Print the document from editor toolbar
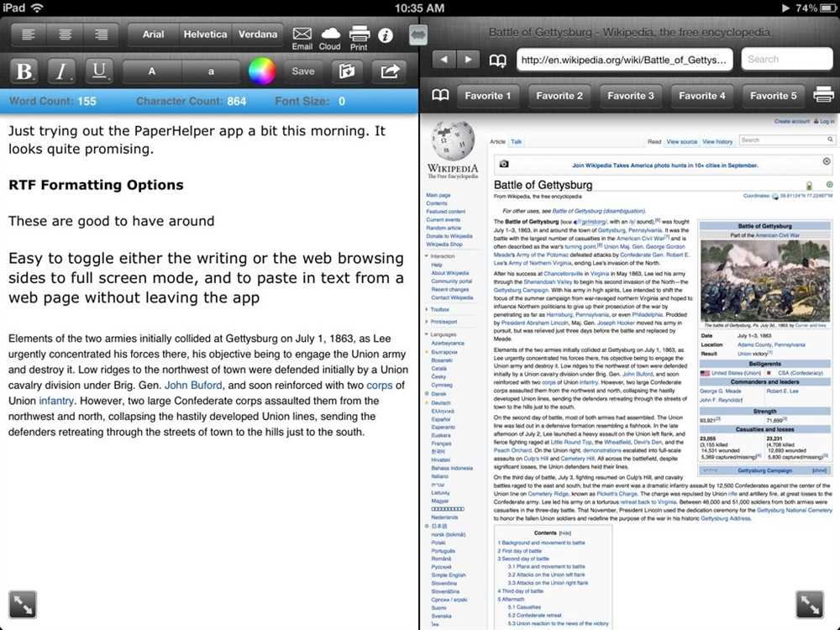The height and width of the screenshot is (630, 840). [359, 39]
